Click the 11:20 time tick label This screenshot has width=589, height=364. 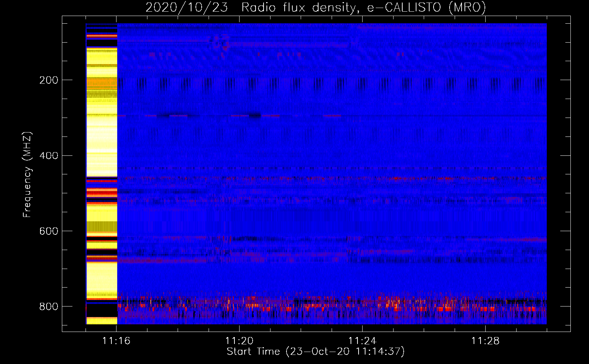tap(239, 341)
